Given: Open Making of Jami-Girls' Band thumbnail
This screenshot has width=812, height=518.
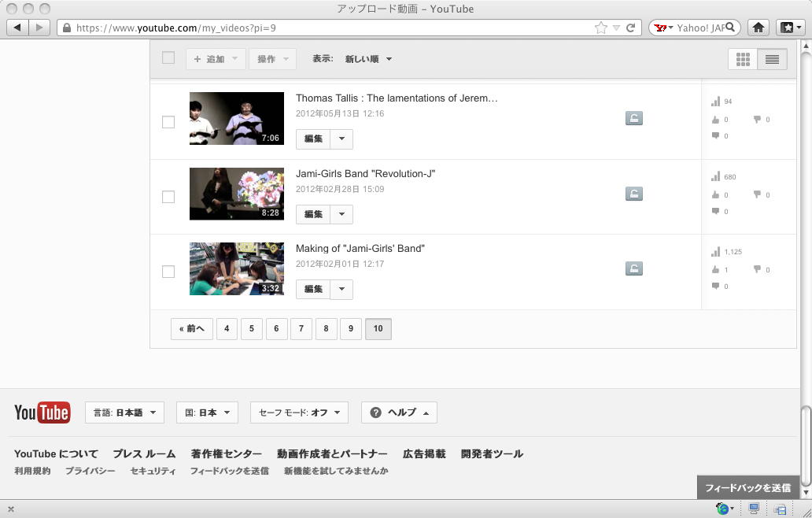Looking at the screenshot, I should pyautogui.click(x=237, y=269).
